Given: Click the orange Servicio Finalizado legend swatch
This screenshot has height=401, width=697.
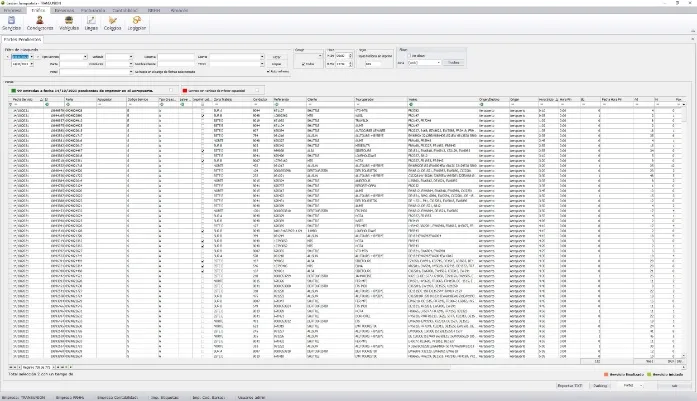Looking at the screenshot, I should pyautogui.click(x=606, y=374).
